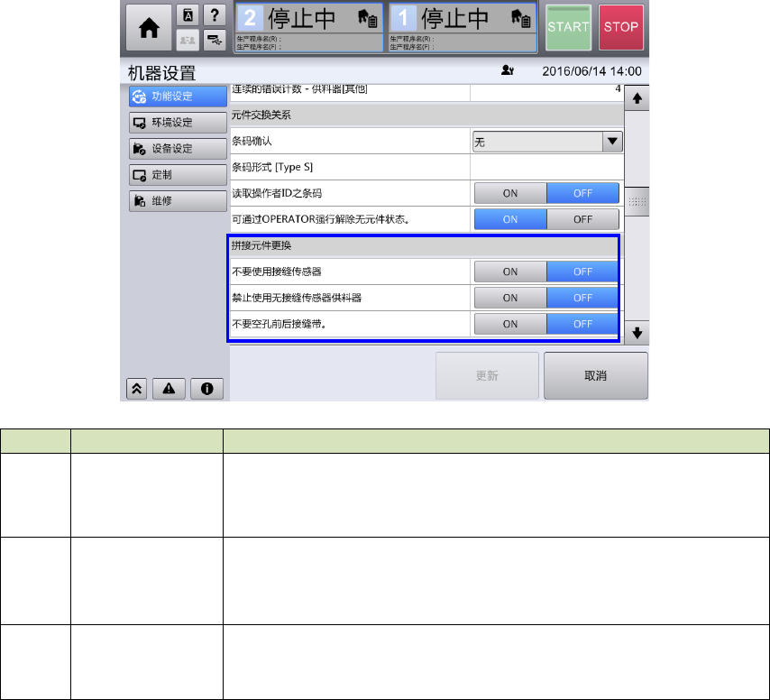Click the 连续的错误计数 value field showing 4
Screen dimensions: 770x700
546,93
